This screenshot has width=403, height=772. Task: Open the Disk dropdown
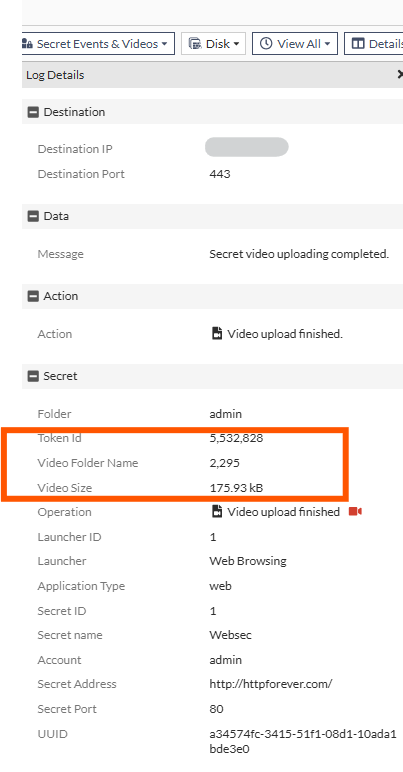coord(214,44)
